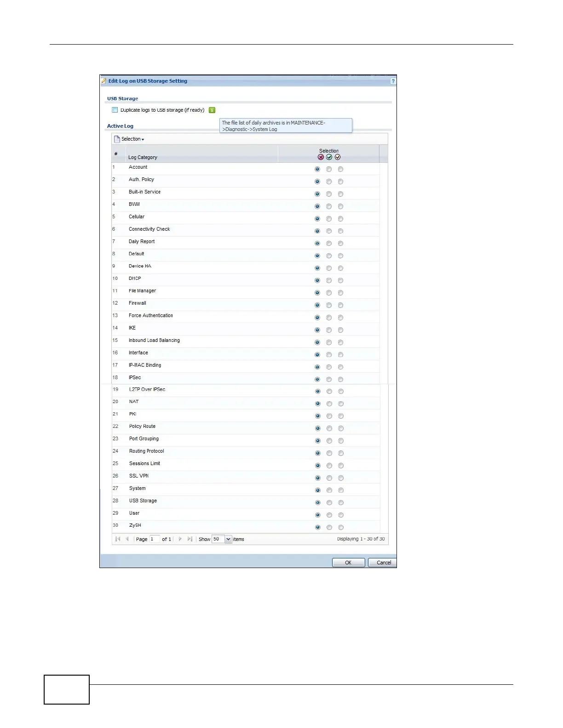Viewport: 563px width, 728px height.
Task: Open the Selection dropdown menu
Action: click(129, 139)
